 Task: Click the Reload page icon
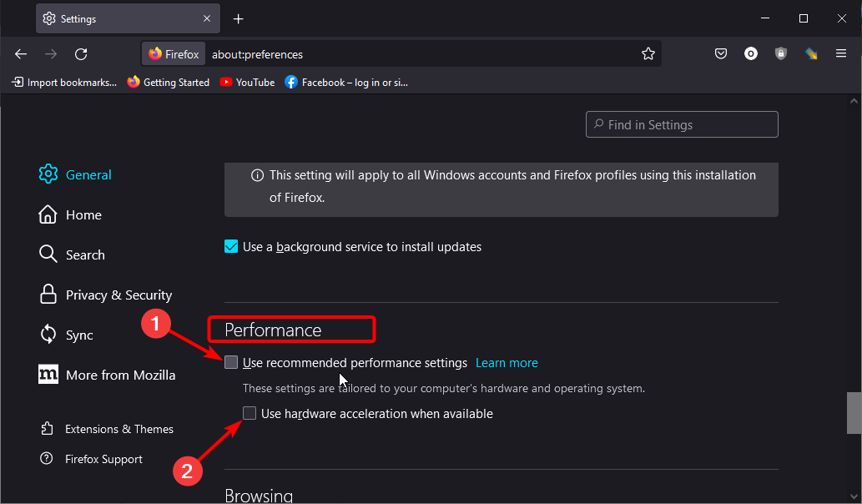(81, 54)
